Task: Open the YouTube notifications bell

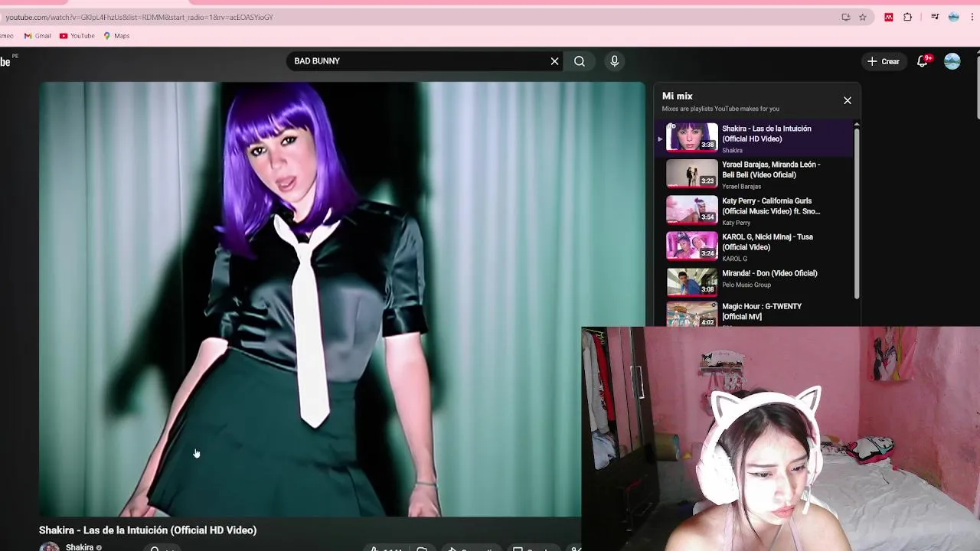Action: [x=923, y=61]
